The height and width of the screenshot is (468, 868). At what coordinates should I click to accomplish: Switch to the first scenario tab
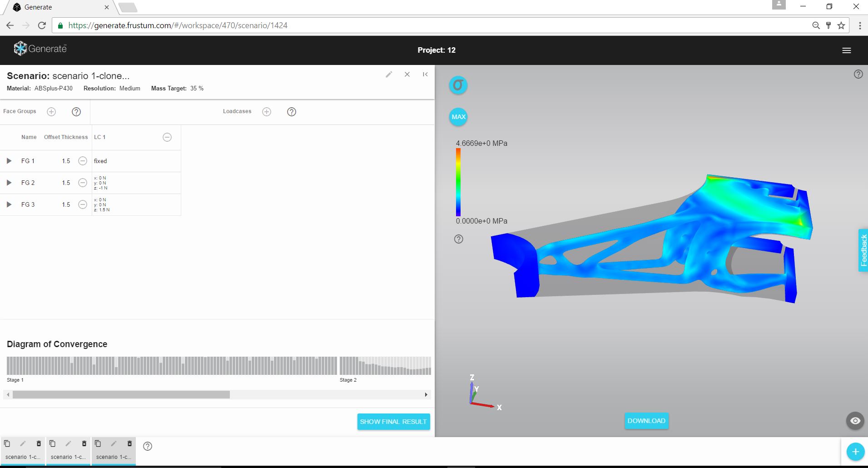pyautogui.click(x=23, y=457)
